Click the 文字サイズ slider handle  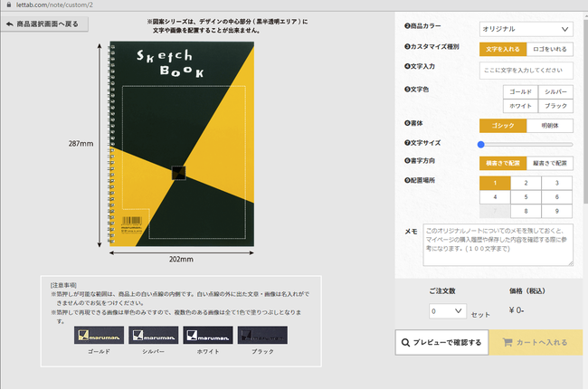[482, 144]
